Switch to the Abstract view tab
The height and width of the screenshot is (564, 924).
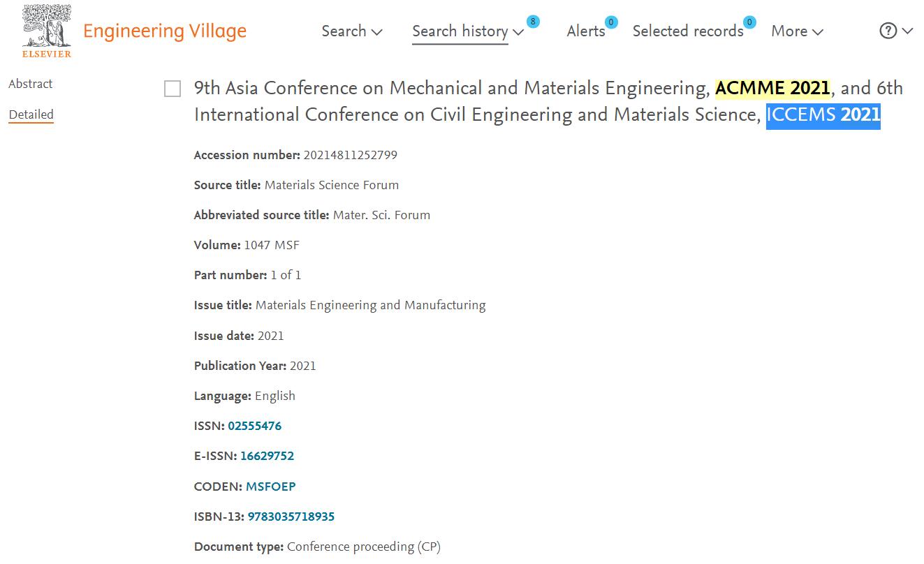(31, 84)
